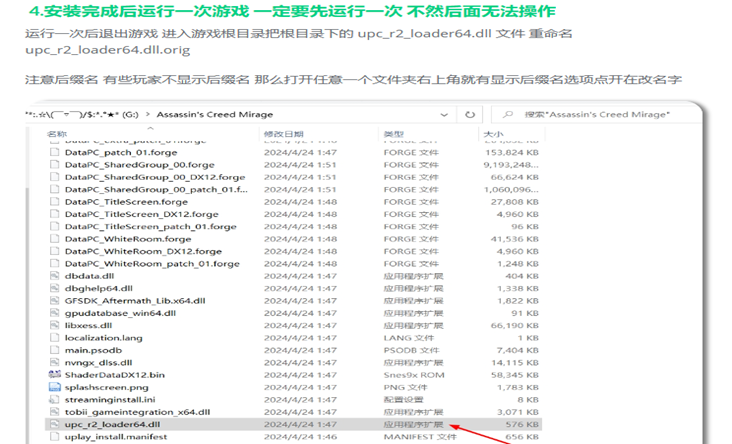The image size is (732, 444).
Task: Click icon of localization.lang file
Action: tap(55, 338)
